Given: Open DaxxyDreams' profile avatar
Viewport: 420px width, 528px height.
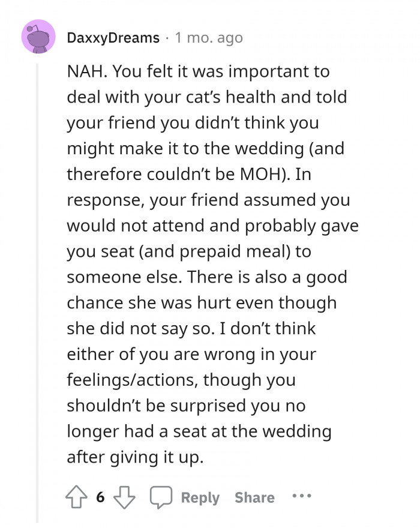Looking at the screenshot, I should coord(38,38).
